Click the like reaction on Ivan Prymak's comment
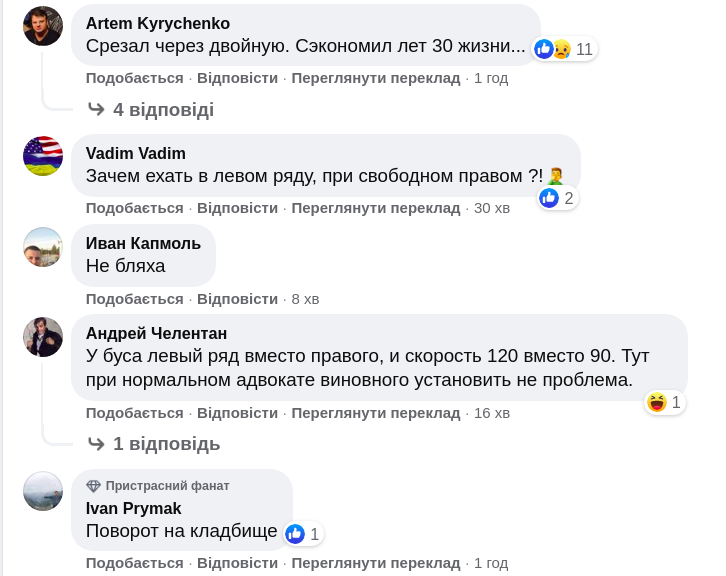 click(303, 534)
